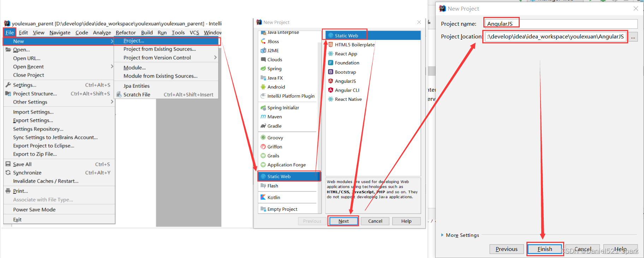Choose the Empty Project icon

[263, 209]
